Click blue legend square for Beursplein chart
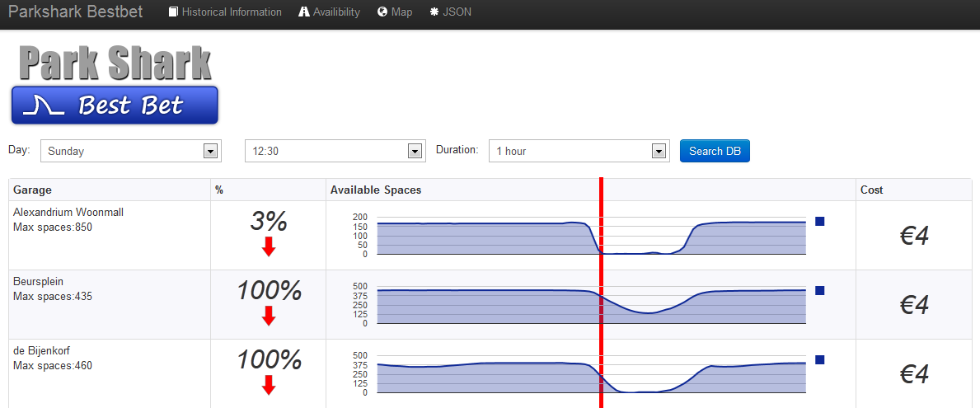 pos(820,290)
